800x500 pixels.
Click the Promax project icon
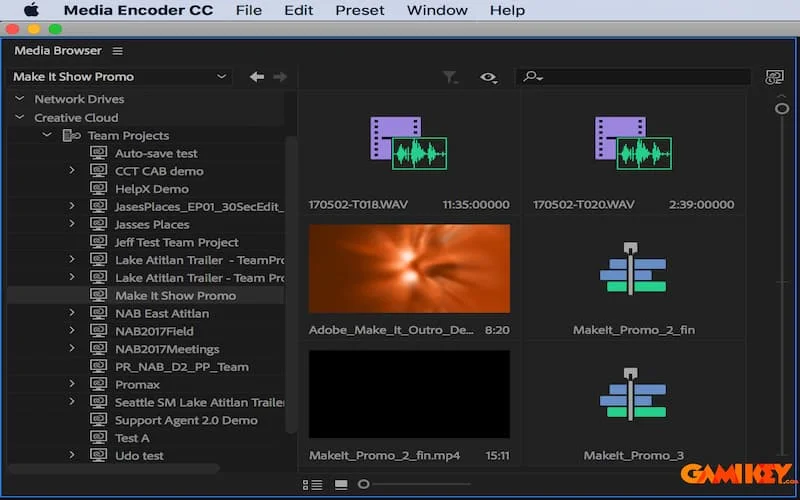coord(98,384)
